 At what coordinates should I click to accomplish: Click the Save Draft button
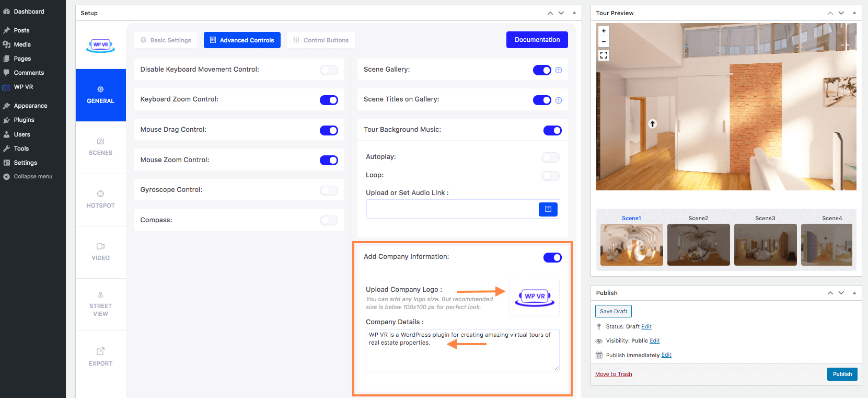tap(613, 311)
